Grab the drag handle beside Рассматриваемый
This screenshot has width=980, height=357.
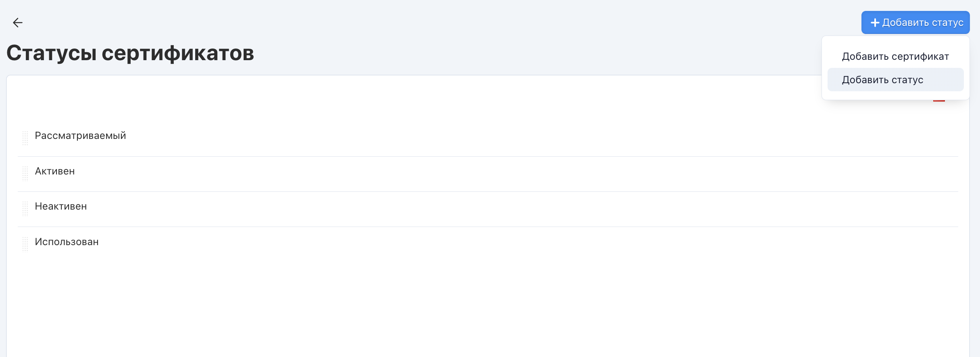pyautogui.click(x=25, y=138)
